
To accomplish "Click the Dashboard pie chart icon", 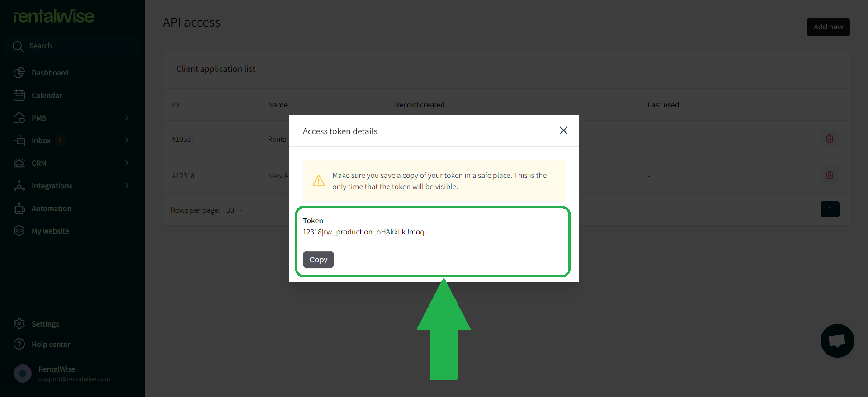I will click(x=19, y=73).
